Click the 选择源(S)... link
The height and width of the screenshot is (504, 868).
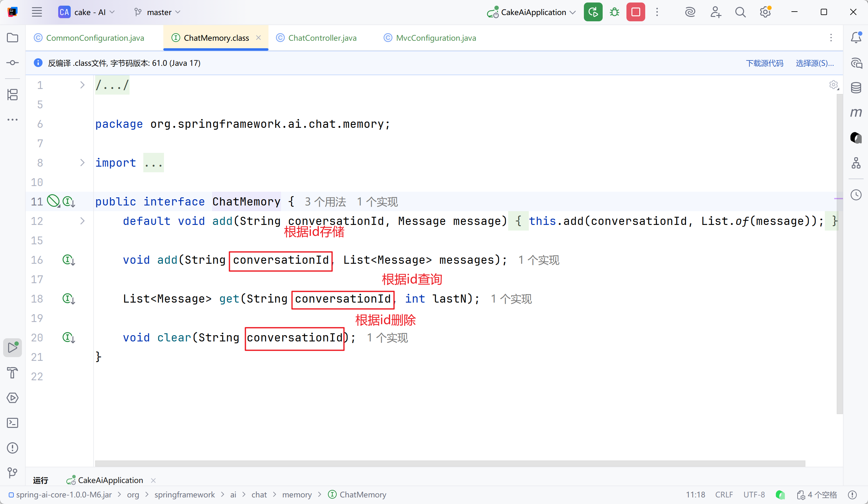coord(814,63)
